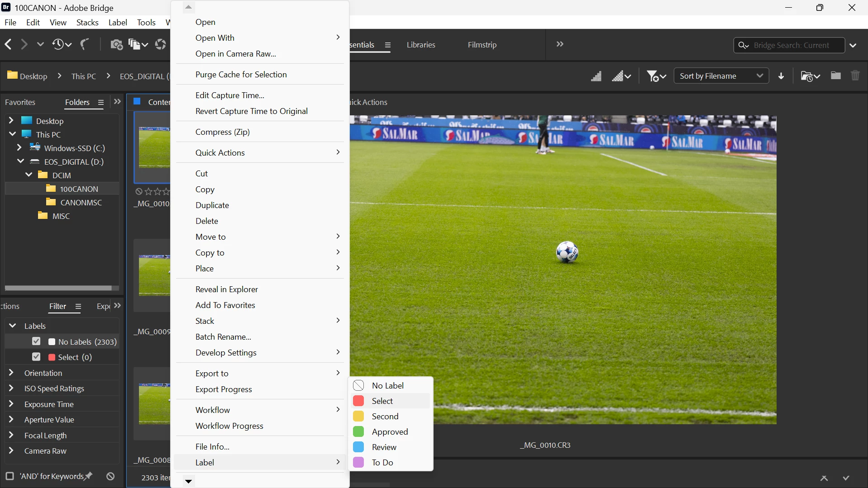Open the Favorites panel tab
This screenshot has height=488, width=868.
tap(20, 102)
